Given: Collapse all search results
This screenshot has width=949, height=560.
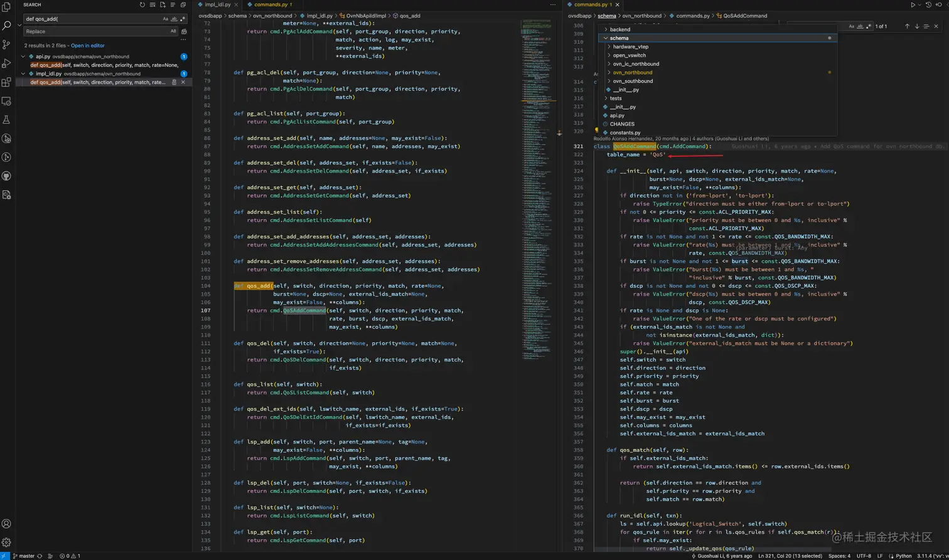Looking at the screenshot, I should tap(183, 5).
